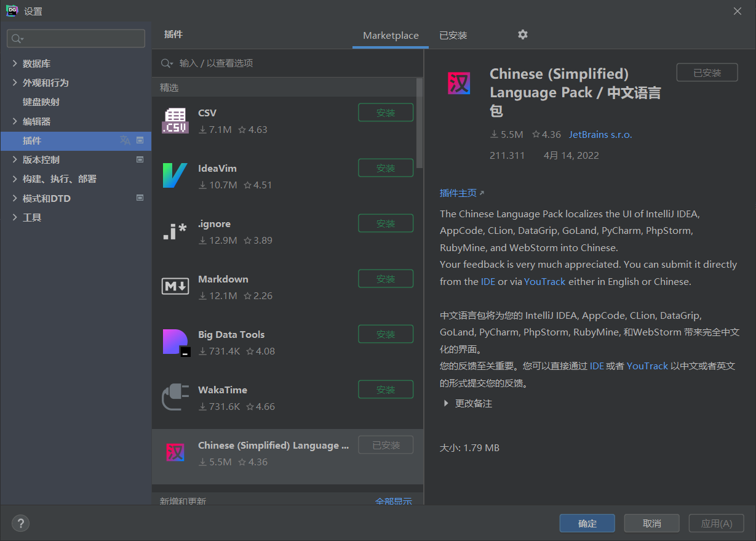Select 键盘映射 in the settings tree

(x=41, y=102)
